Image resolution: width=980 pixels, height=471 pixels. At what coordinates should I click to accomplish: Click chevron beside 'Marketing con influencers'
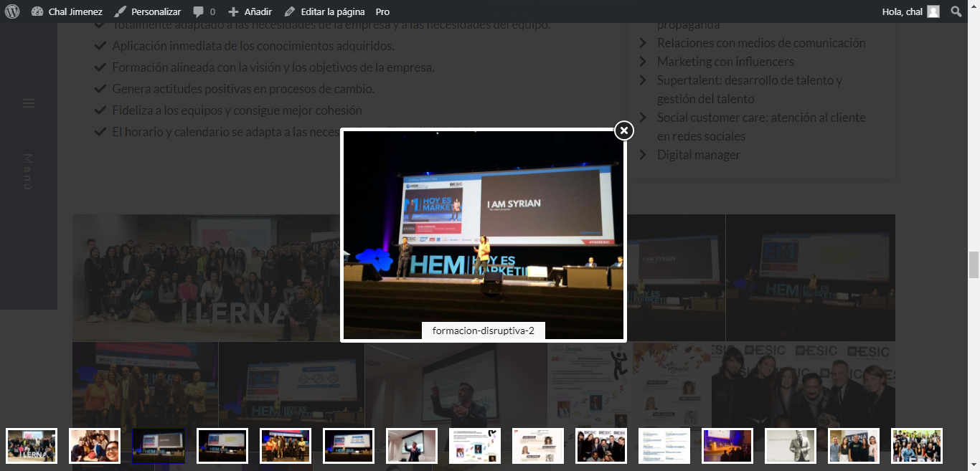coord(644,62)
